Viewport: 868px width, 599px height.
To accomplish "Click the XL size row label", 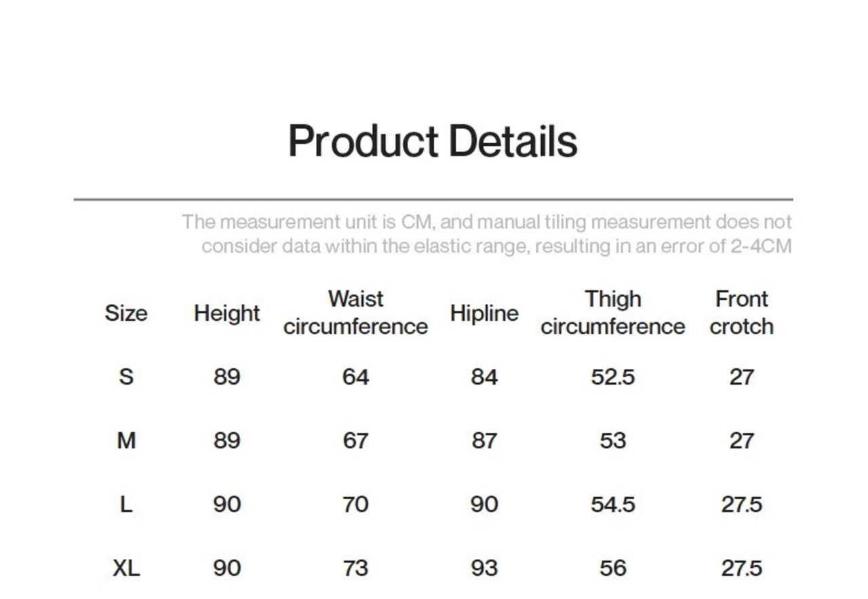I will 126,568.
